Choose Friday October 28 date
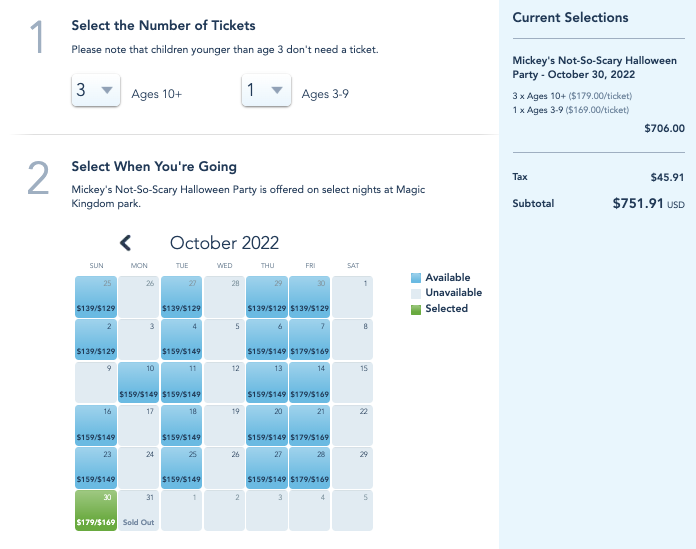 coord(309,467)
